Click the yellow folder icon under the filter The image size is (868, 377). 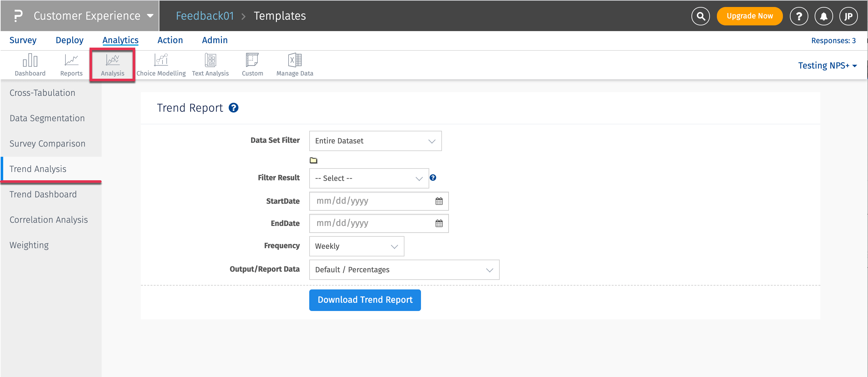coord(313,160)
